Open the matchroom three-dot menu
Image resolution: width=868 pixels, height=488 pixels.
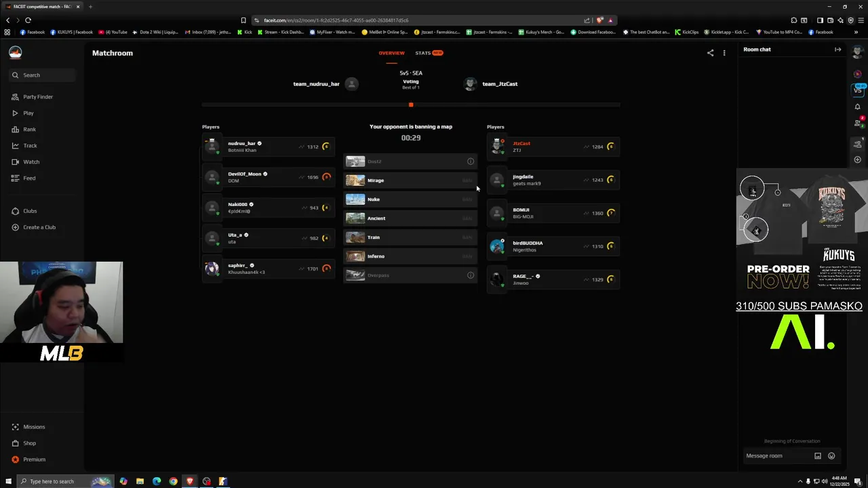724,53
